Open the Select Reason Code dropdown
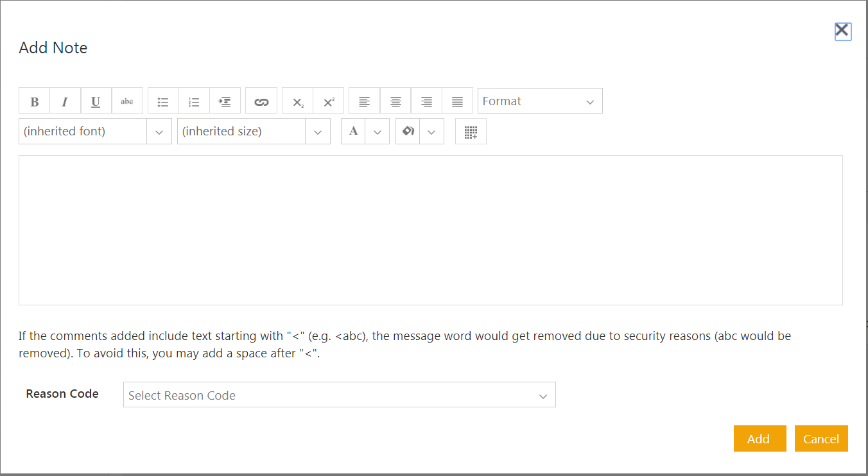 coord(339,395)
